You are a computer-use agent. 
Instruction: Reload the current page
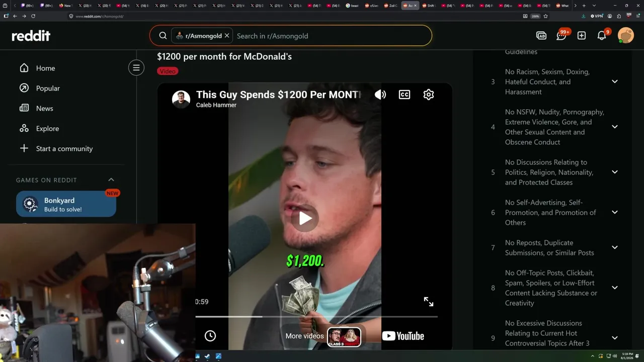click(x=33, y=16)
